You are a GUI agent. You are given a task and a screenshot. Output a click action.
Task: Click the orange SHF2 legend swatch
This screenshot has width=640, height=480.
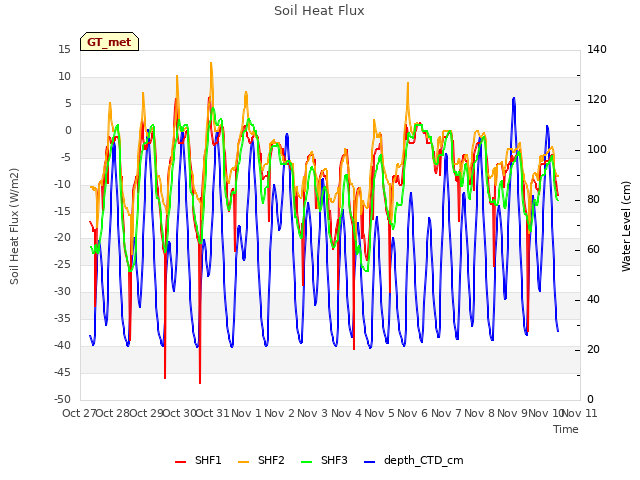click(243, 462)
